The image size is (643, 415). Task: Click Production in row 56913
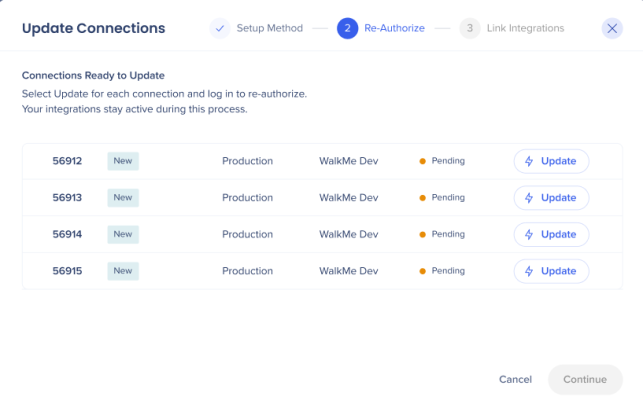247,198
